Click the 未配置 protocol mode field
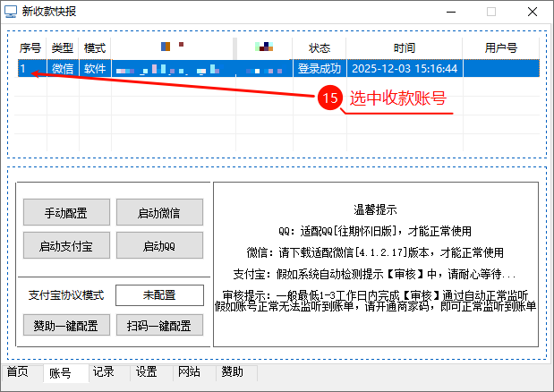 (x=159, y=295)
